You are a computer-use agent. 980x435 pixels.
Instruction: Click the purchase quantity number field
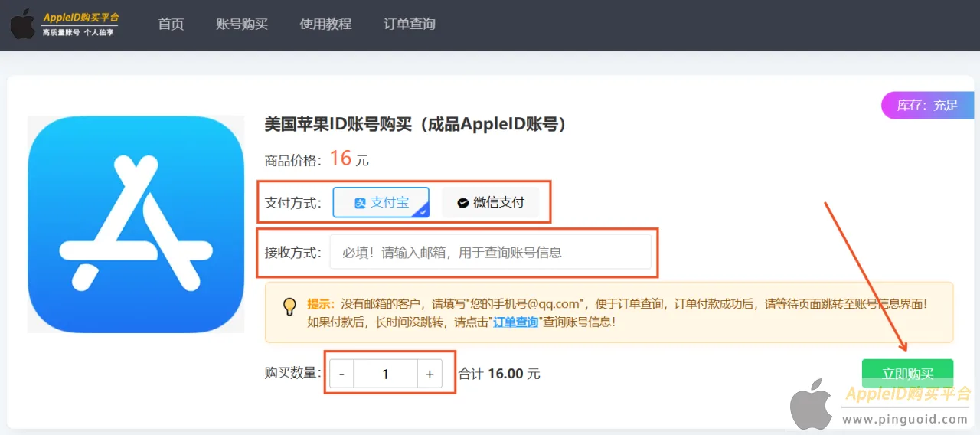[x=385, y=374]
